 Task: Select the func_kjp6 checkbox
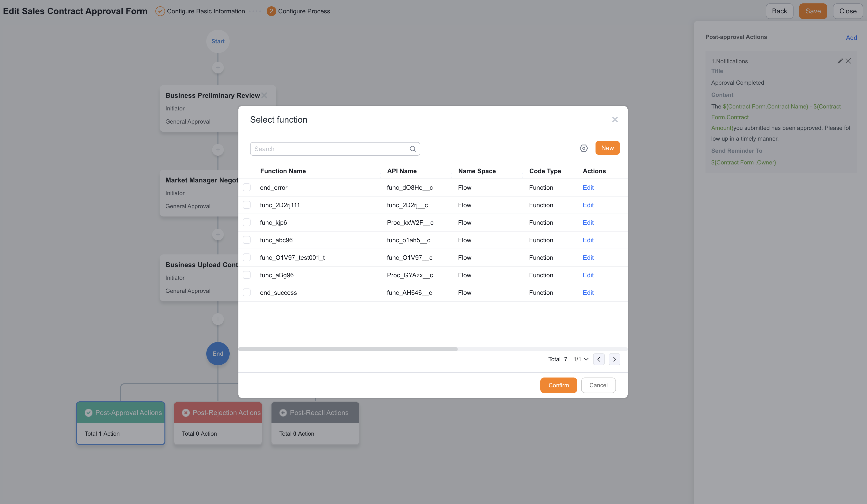[x=247, y=222]
